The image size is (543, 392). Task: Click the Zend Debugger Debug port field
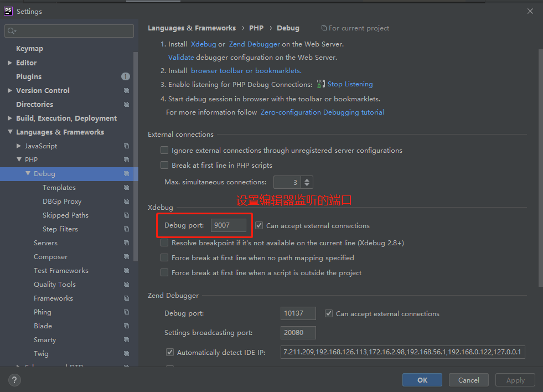click(298, 313)
